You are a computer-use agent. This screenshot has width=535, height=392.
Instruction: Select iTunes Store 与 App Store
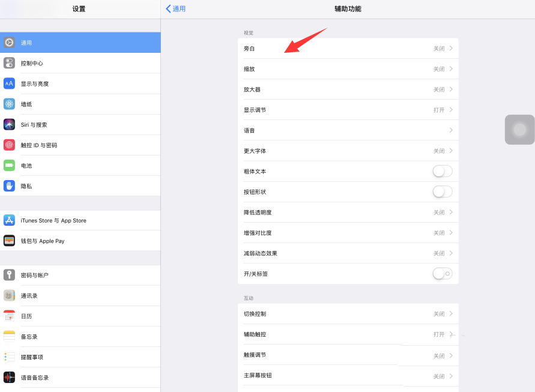(x=80, y=220)
